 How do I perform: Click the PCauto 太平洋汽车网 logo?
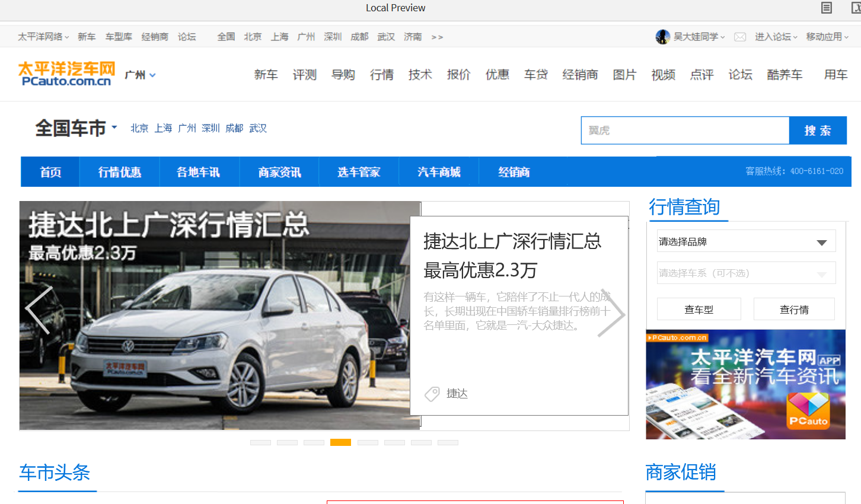point(66,74)
